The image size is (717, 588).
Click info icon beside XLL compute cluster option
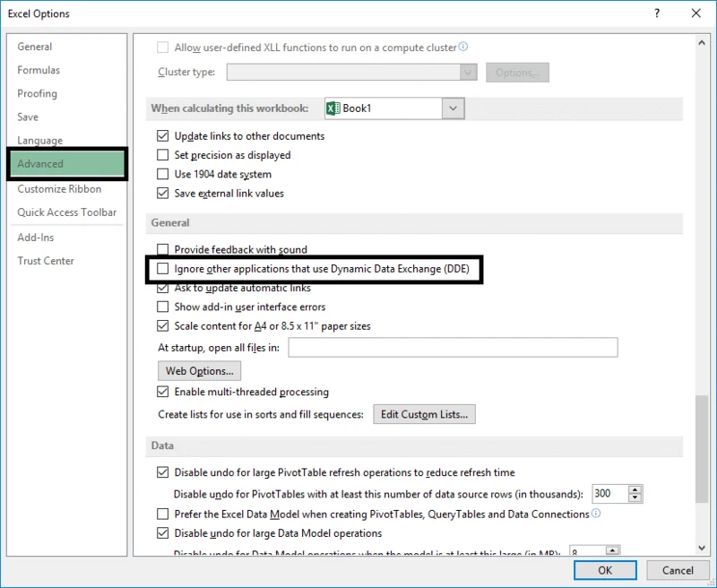pyautogui.click(x=462, y=47)
